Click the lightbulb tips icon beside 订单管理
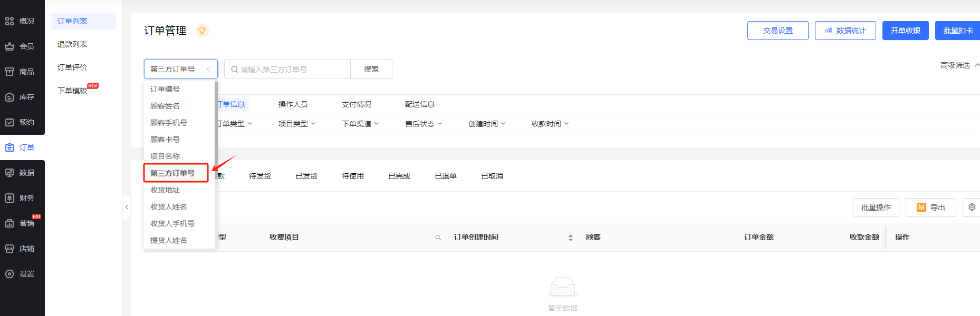Viewport: 980px width, 316px height. [x=202, y=31]
